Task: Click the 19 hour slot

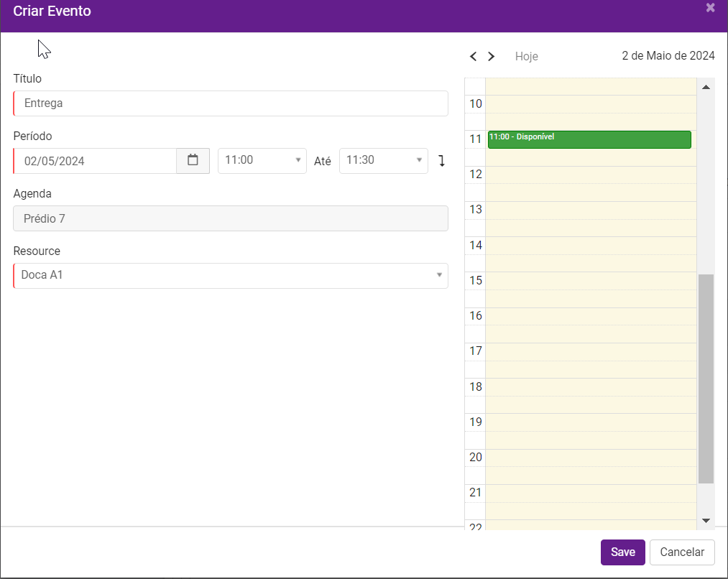Action: click(591, 422)
